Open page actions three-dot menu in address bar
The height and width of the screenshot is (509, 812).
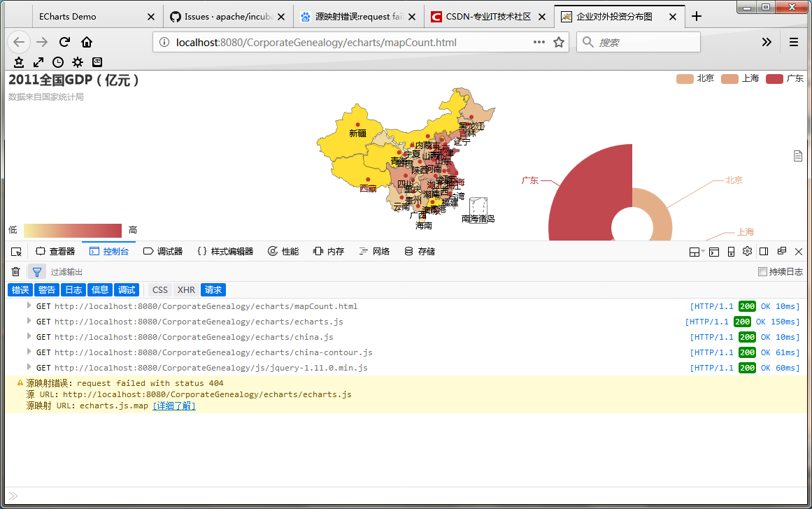(x=539, y=43)
